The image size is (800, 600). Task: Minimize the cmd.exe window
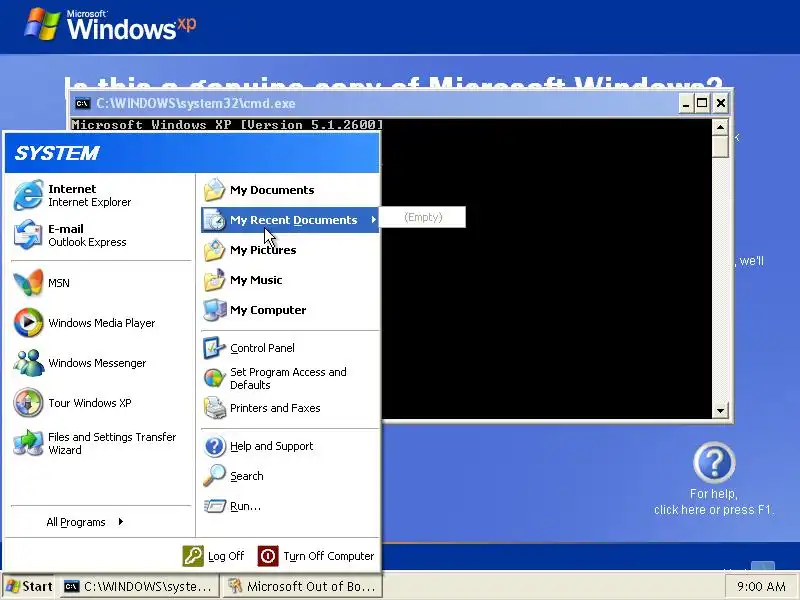[x=686, y=104]
